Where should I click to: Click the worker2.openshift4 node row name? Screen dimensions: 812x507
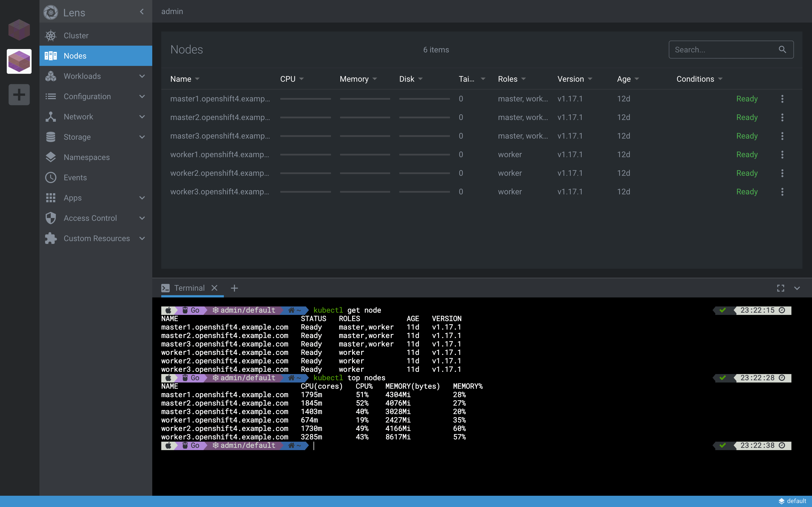click(x=219, y=173)
